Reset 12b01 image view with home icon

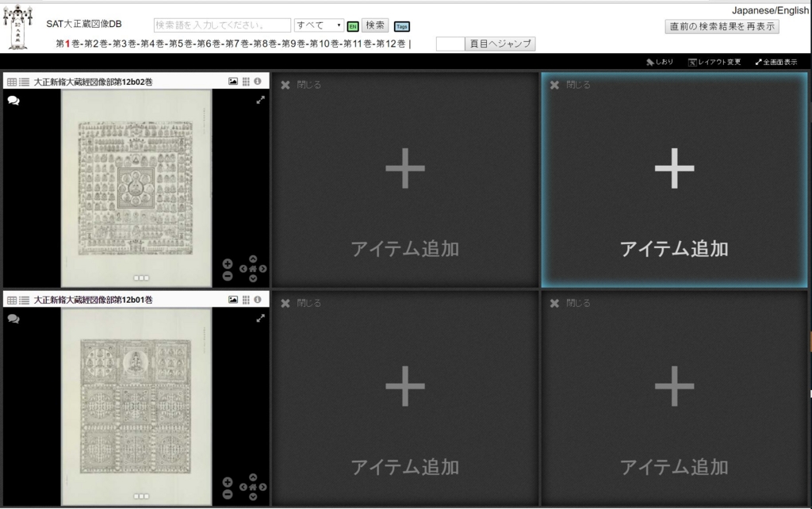[x=253, y=488]
